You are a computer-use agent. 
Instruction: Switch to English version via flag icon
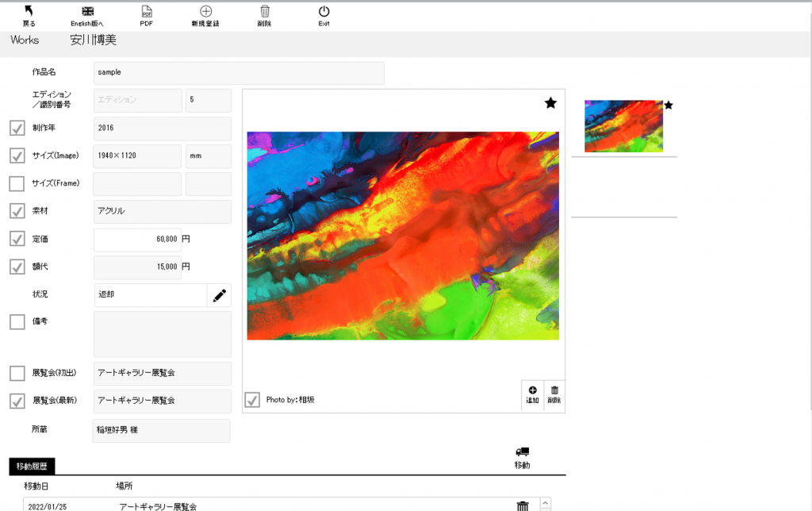point(88,12)
